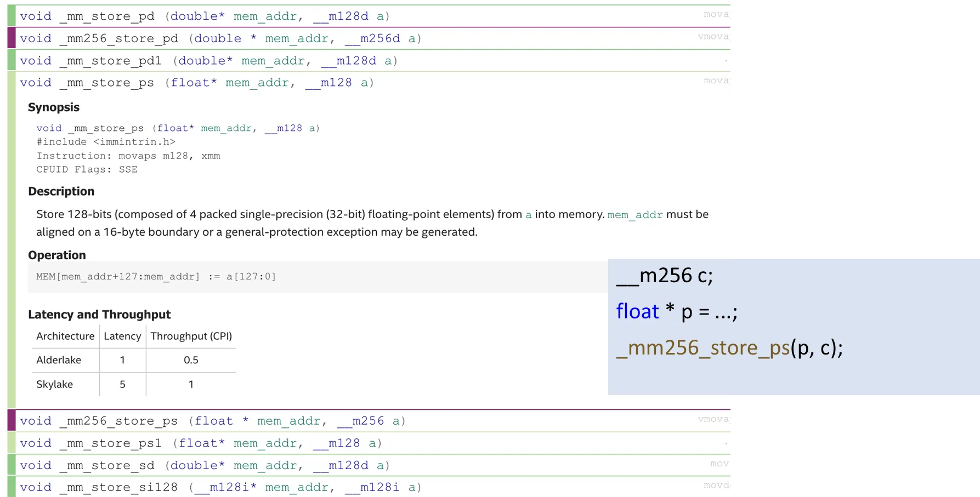Click the _mm256_store_ps(p, c) code line in overlay
This screenshot has height=497, width=980.
[729, 348]
